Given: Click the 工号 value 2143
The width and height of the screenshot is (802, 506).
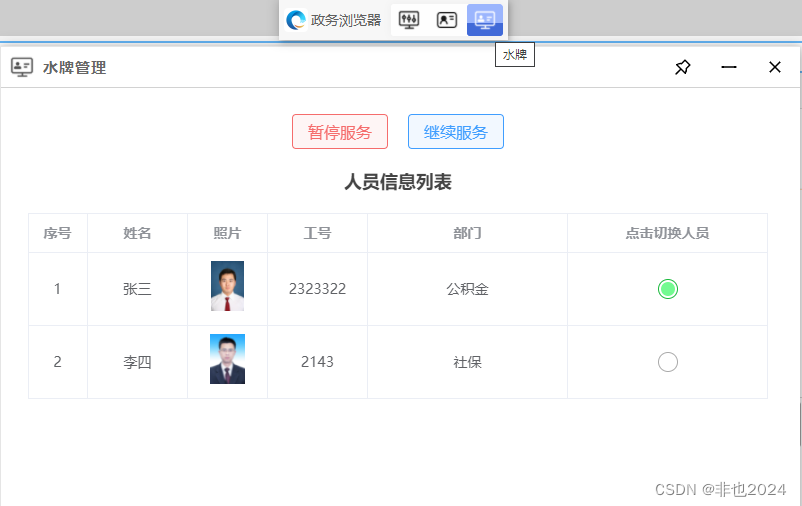Looking at the screenshot, I should click(x=317, y=362).
